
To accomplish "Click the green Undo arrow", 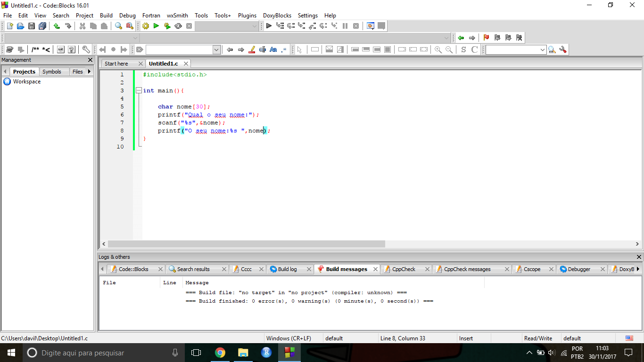I will (x=57, y=26).
